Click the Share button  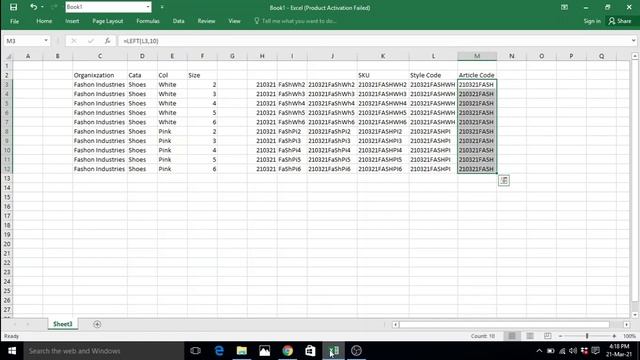(620, 21)
